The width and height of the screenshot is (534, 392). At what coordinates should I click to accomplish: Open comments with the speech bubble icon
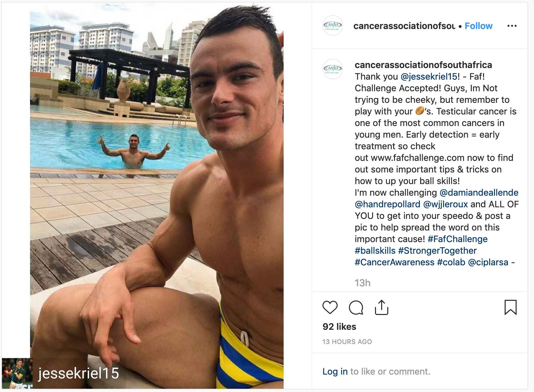[356, 307]
